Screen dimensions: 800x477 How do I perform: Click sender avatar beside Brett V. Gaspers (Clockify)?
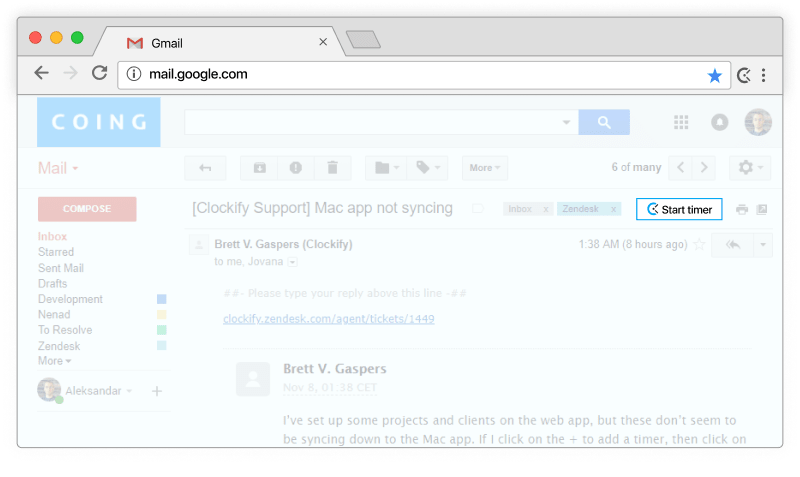pyautogui.click(x=198, y=245)
